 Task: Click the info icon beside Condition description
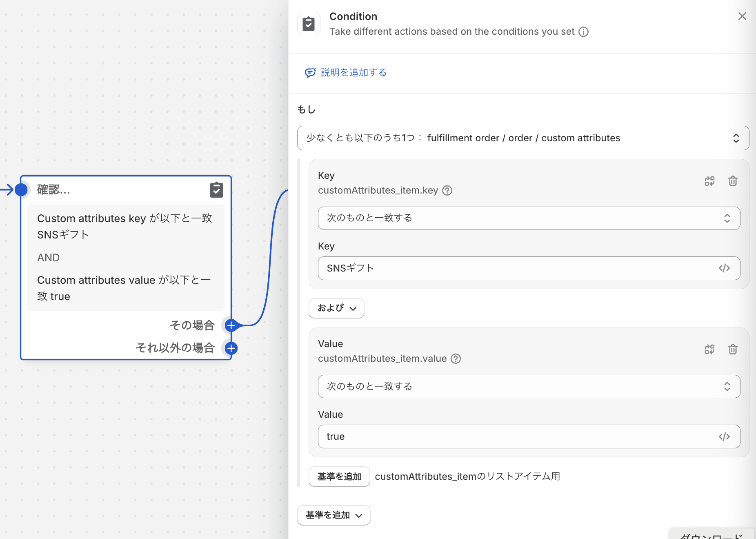[584, 32]
